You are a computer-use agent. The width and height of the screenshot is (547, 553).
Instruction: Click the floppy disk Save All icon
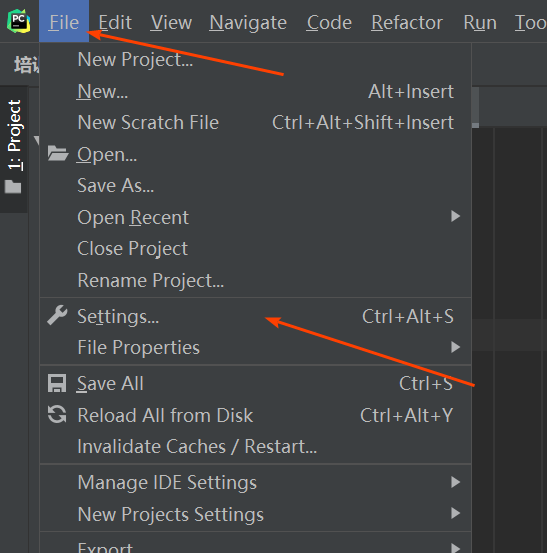(57, 383)
